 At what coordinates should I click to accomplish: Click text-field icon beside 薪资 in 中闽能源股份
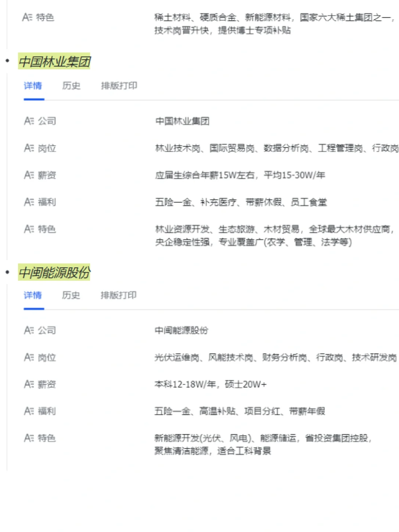click(29, 384)
